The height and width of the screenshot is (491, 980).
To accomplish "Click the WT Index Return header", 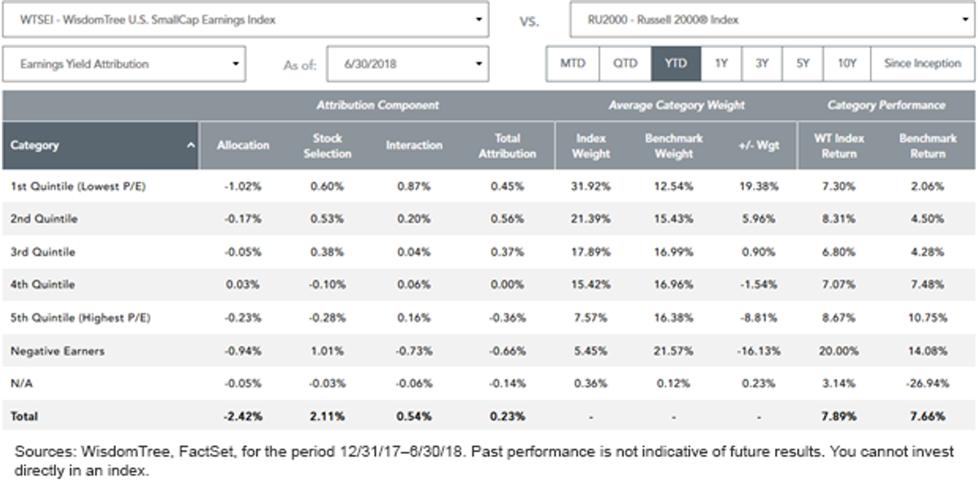I will click(x=839, y=145).
